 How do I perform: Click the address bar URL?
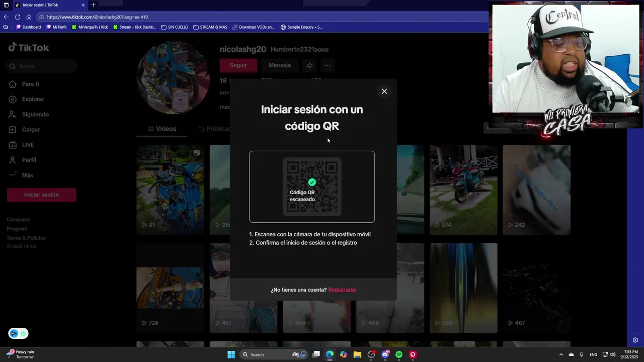pyautogui.click(x=98, y=17)
